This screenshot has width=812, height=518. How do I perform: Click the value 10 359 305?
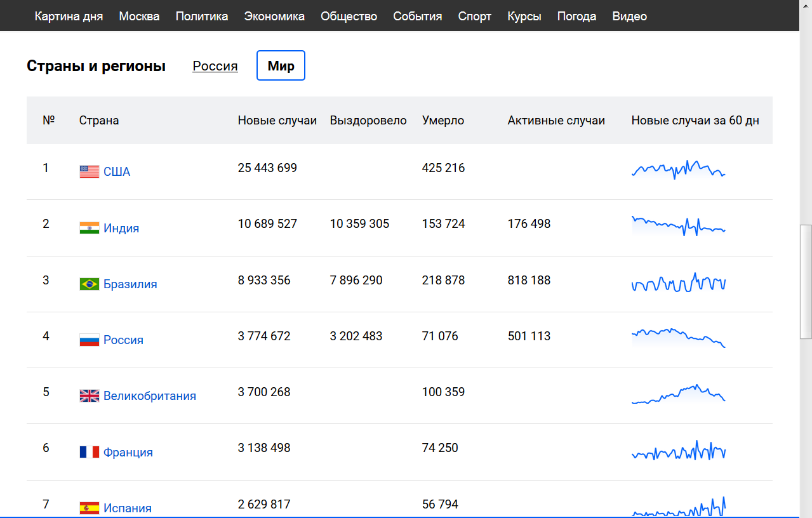point(359,224)
